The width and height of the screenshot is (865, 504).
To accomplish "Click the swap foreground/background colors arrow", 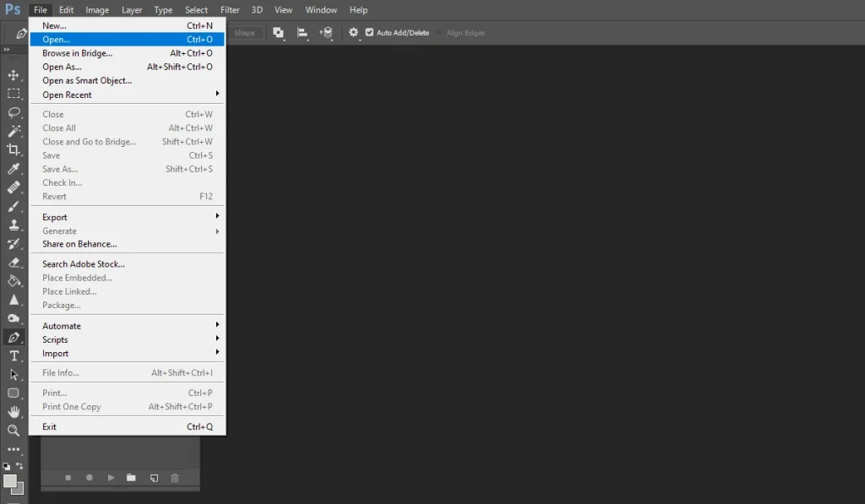I will [x=19, y=467].
